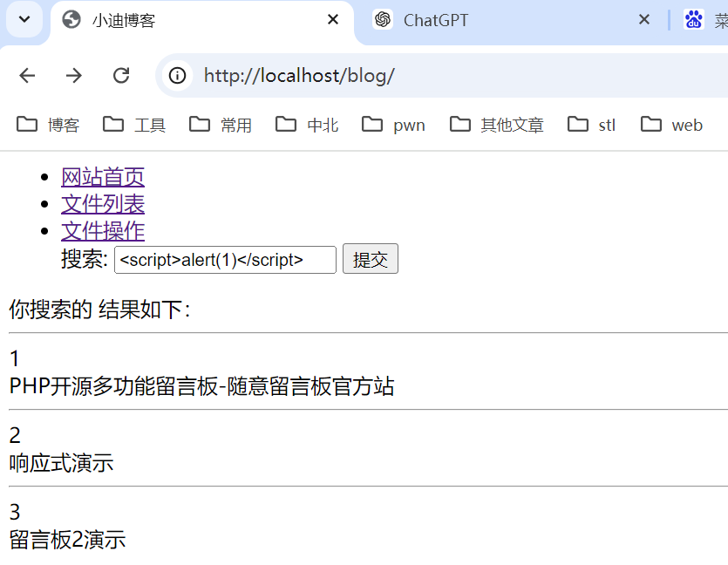The height and width of the screenshot is (565, 728).
Task: Close the ChatGPT tab
Action: pyautogui.click(x=644, y=19)
